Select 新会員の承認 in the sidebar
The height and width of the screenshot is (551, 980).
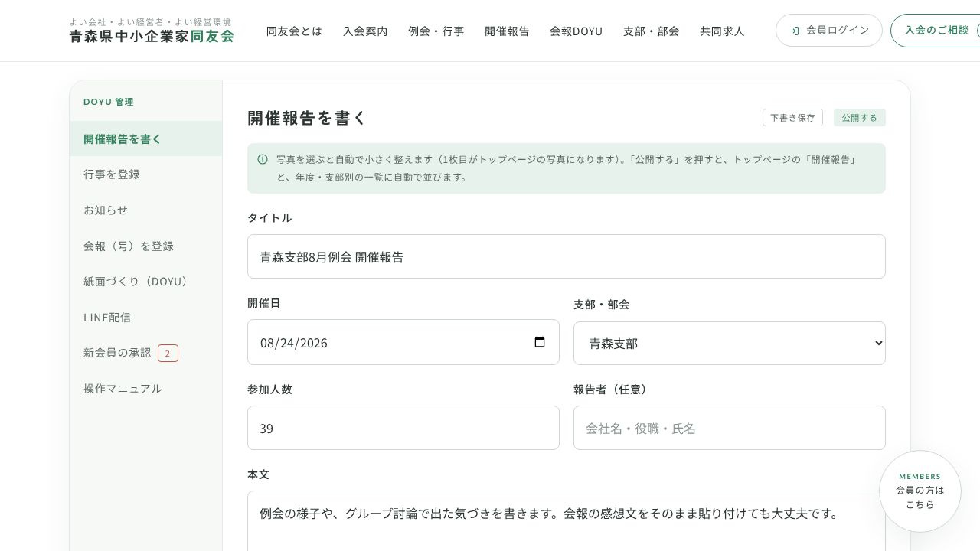(x=146, y=353)
